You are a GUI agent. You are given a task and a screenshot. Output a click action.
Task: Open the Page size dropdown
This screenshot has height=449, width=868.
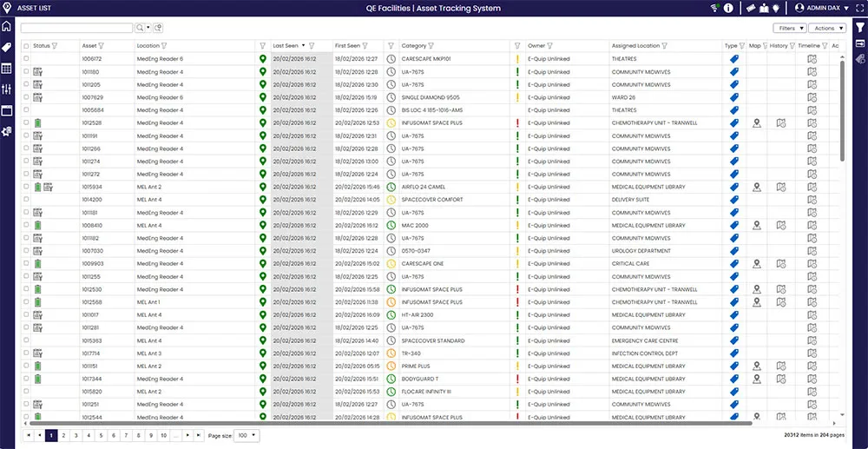point(247,436)
